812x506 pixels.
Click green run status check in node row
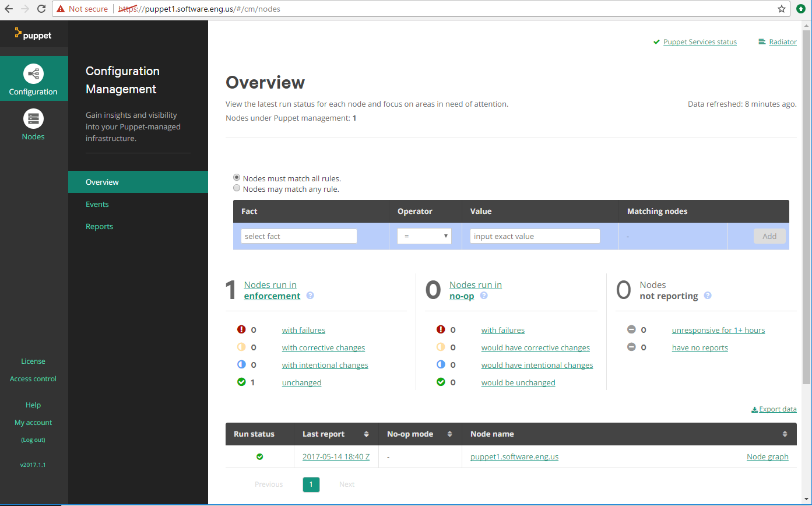click(259, 456)
